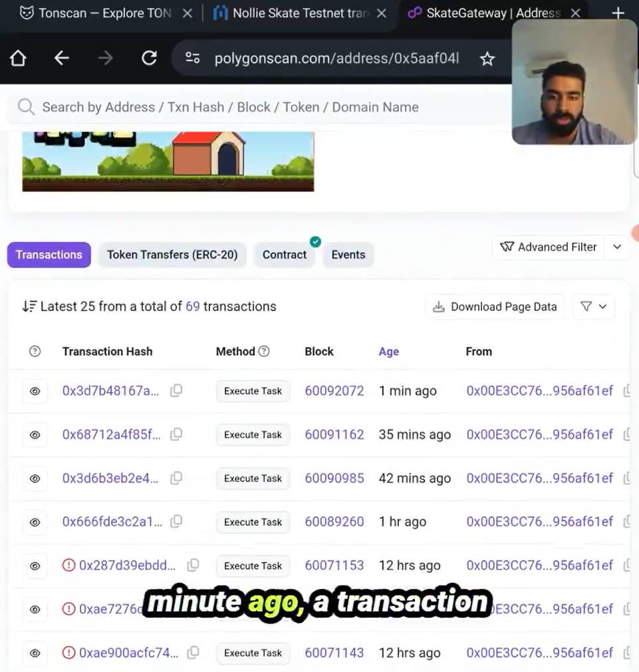The image size is (639, 672).
Task: Click the browser back arrow
Action: click(x=61, y=58)
